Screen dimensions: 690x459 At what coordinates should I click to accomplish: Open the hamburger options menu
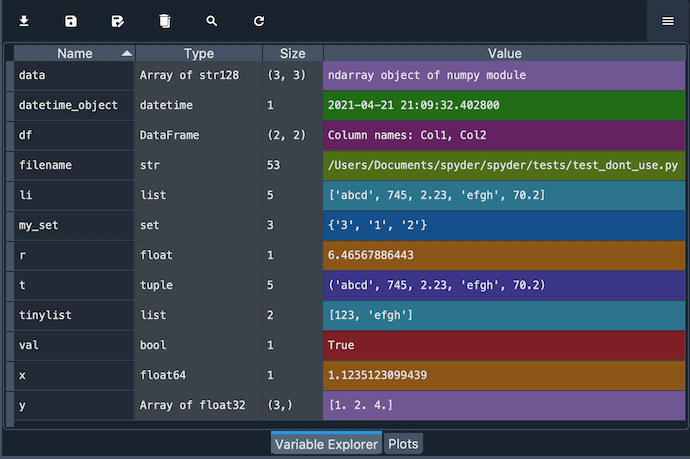point(667,21)
